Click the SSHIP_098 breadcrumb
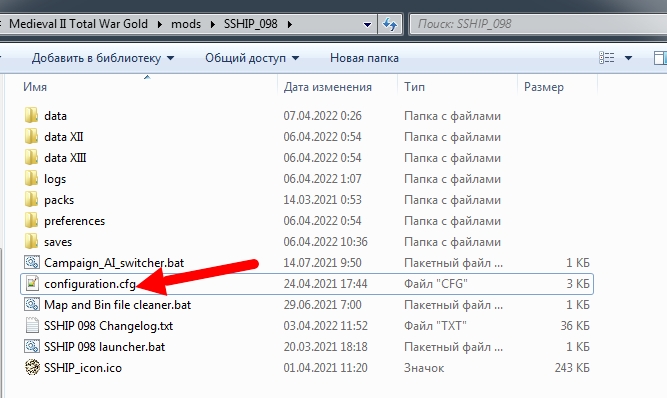Screen dimensions: 667x398 click(251, 24)
